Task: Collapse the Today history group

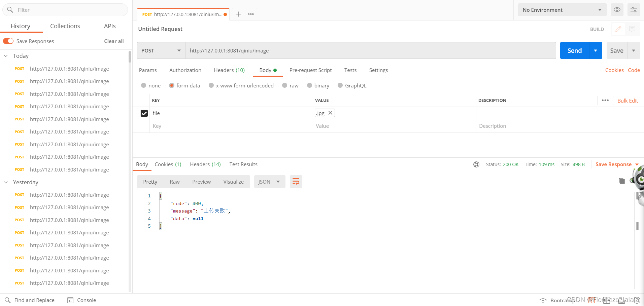Action: (x=6, y=56)
